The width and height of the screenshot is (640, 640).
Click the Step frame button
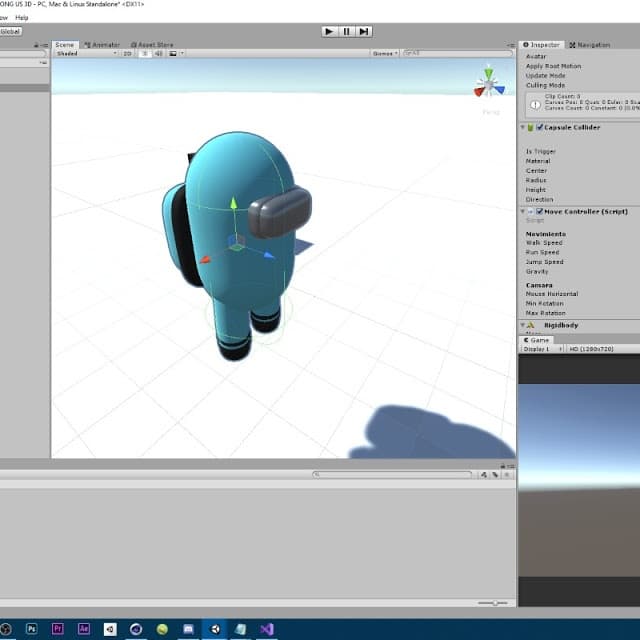(364, 31)
